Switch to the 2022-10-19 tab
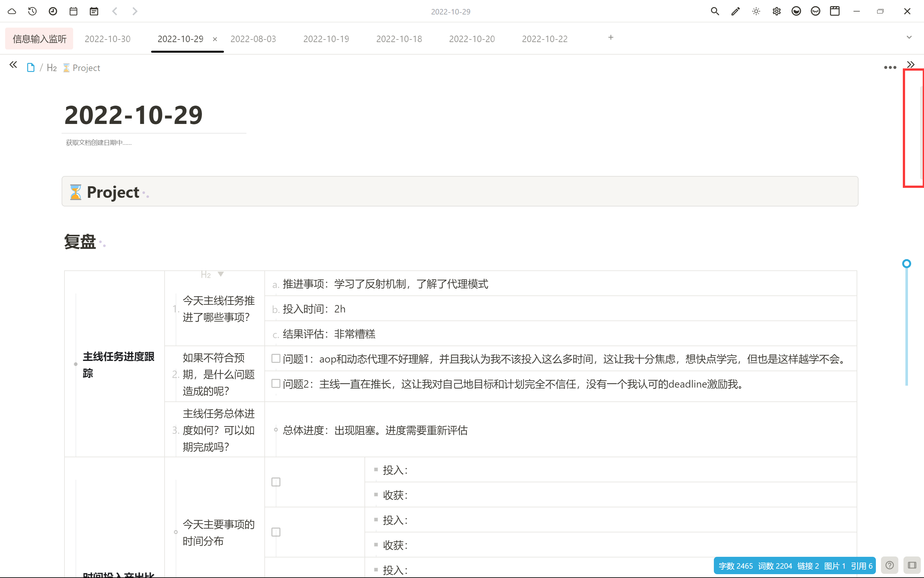Screen dimensions: 924x578 (x=326, y=39)
